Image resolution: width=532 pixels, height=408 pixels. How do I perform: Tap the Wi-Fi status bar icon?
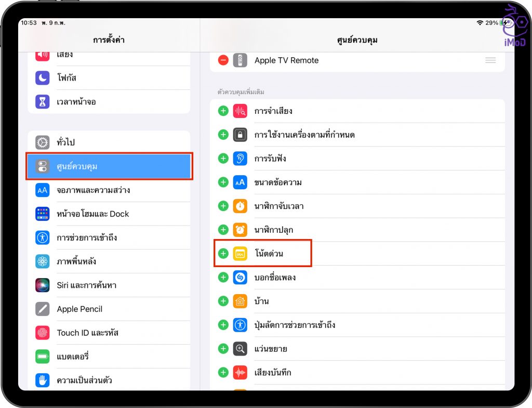click(x=479, y=23)
